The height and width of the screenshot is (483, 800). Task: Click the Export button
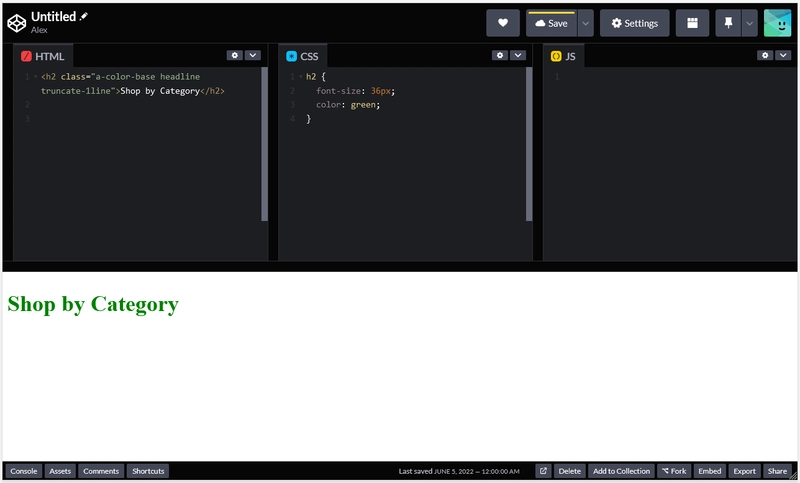point(744,471)
